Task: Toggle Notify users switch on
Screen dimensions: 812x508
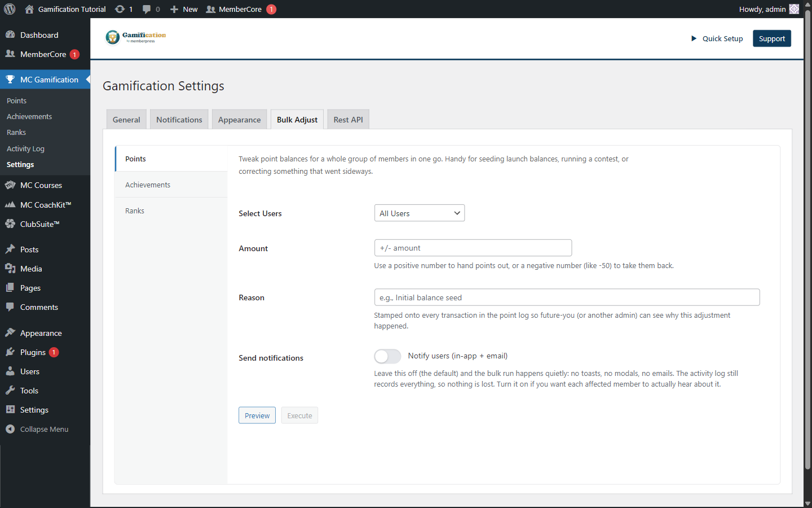Action: (x=387, y=356)
